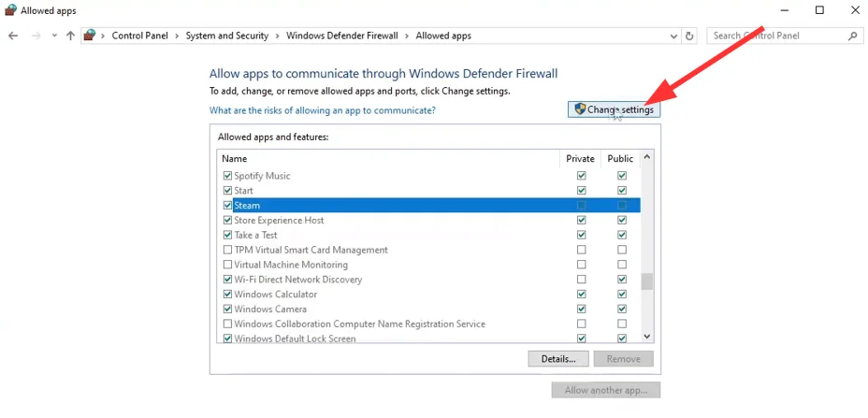Toggle Public checkbox for Spotify Music

tap(622, 176)
